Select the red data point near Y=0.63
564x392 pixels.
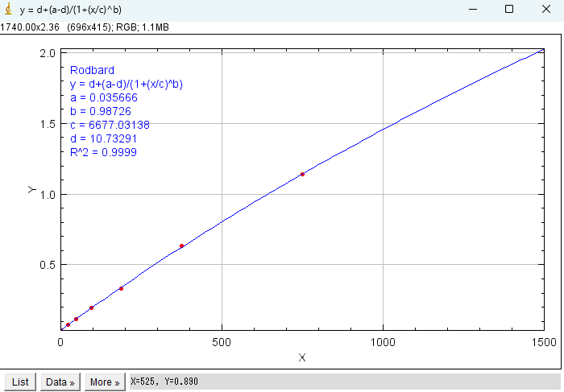[x=181, y=246]
